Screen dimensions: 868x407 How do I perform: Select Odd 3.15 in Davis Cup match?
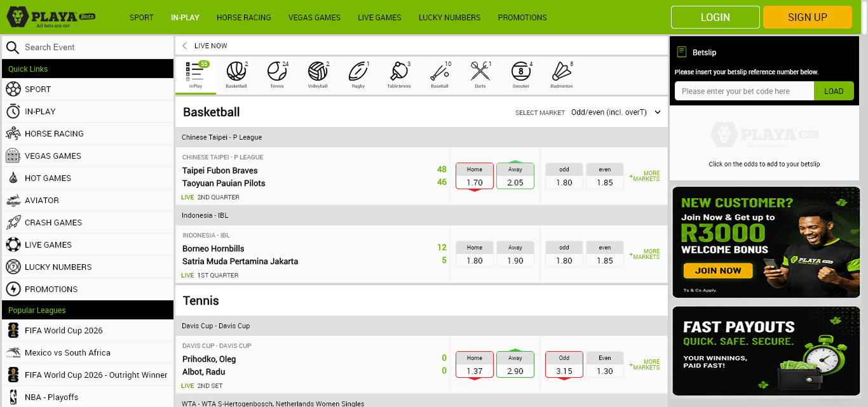(x=564, y=364)
